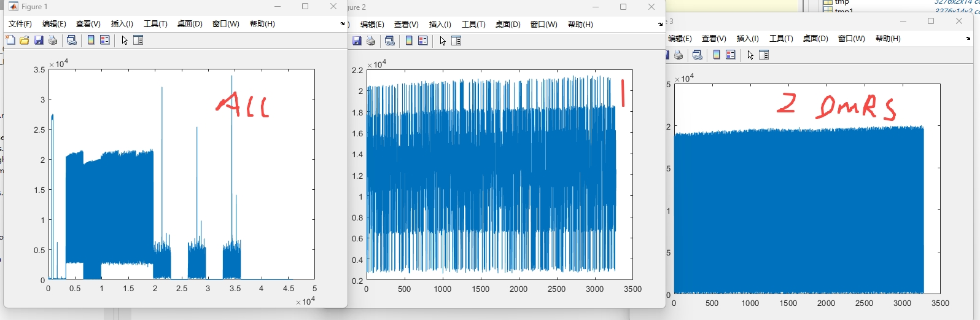Open Property Inspector icon in Figure 2
Screen dimensions: 980x320
456,41
